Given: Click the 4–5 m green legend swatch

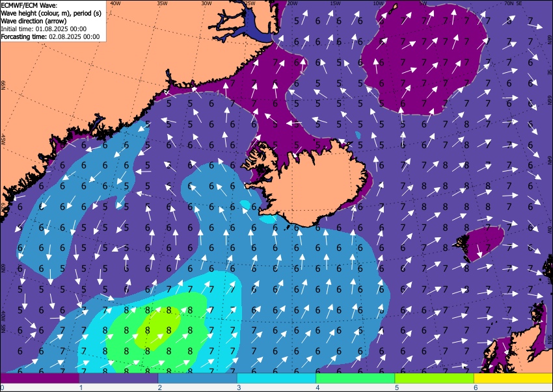Looking at the screenshot, I should click(x=355, y=378).
